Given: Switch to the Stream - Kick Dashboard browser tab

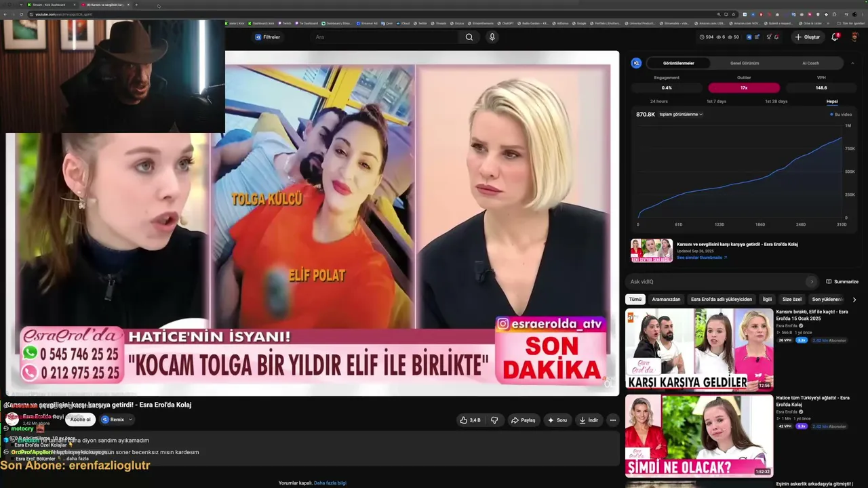Looking at the screenshot, I should tap(50, 5).
